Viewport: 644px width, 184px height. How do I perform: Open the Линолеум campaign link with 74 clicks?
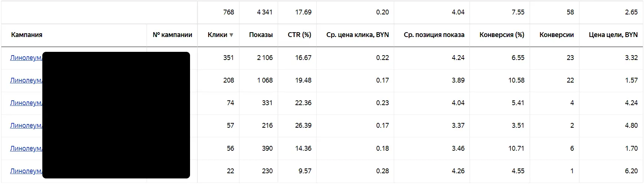pyautogui.click(x=26, y=103)
